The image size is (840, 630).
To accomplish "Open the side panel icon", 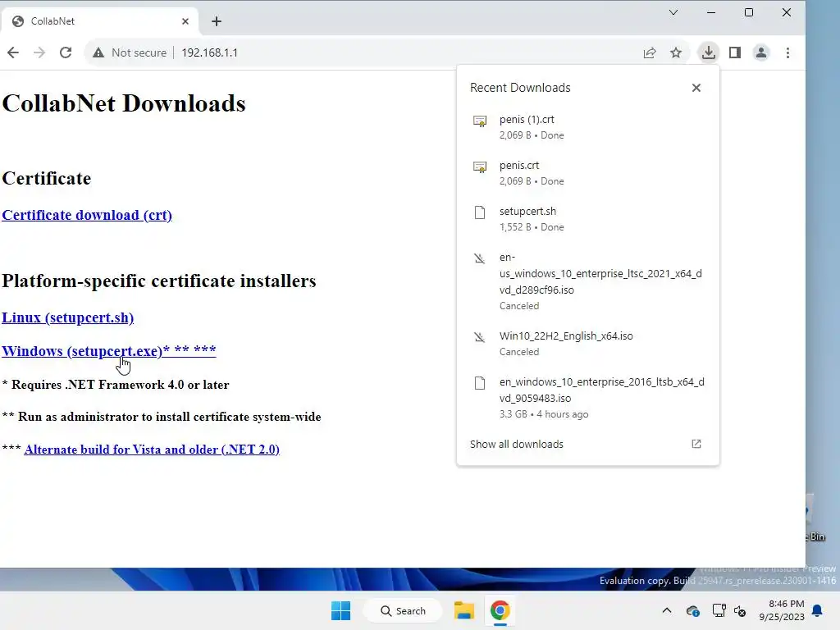I will [735, 52].
